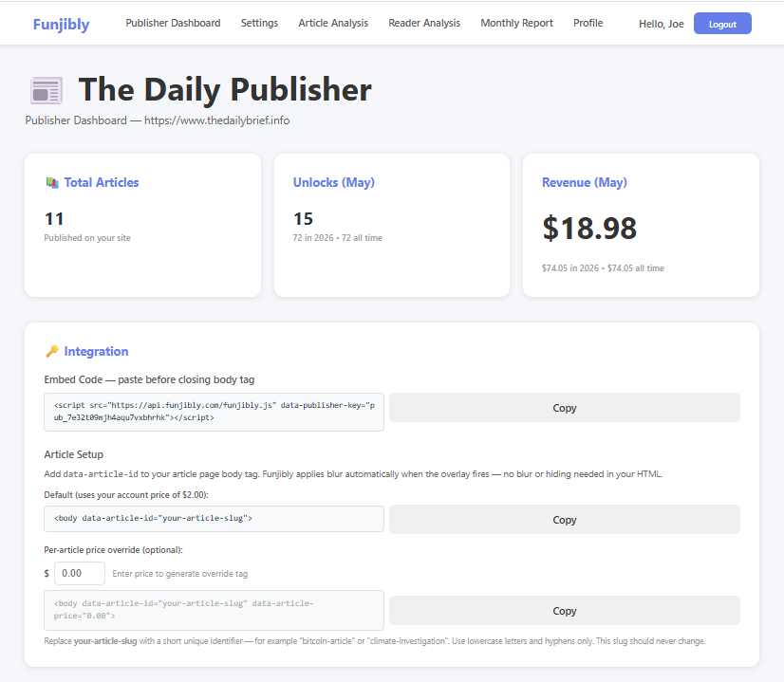Go to Article Analysis page
Image resolution: width=784 pixels, height=682 pixels.
pos(333,23)
